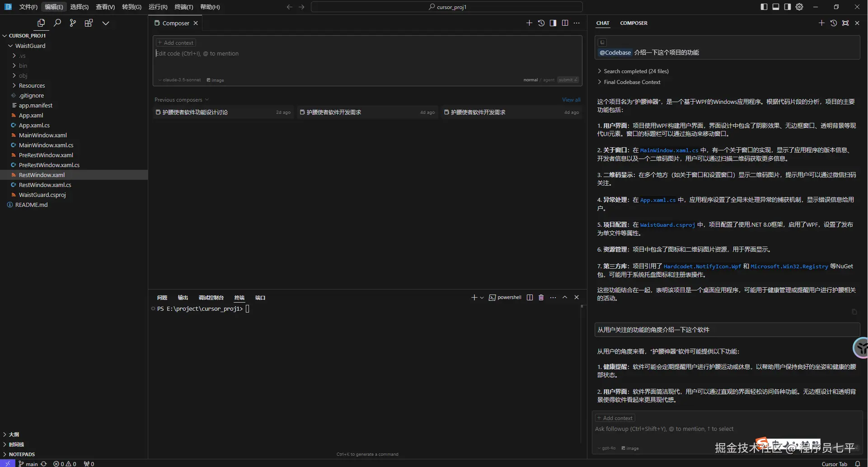Open terminal launch profile dropdown arrow

482,298
